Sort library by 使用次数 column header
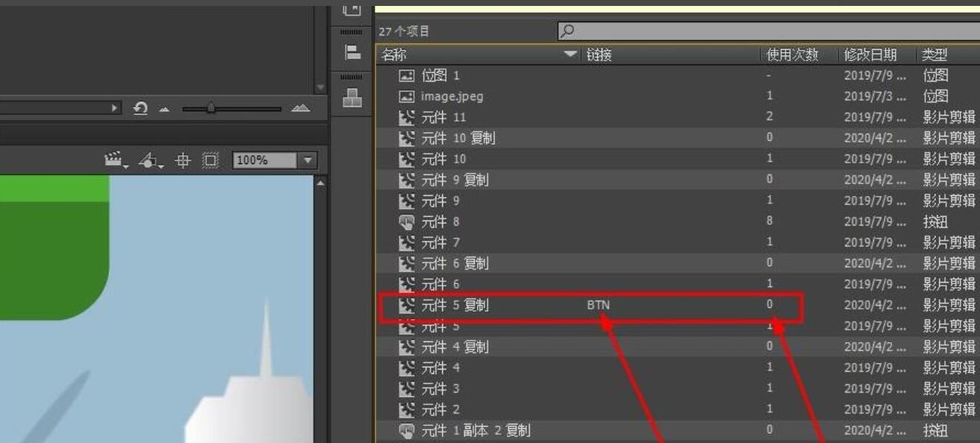Image resolution: width=980 pixels, height=443 pixels. pyautogui.click(x=792, y=55)
